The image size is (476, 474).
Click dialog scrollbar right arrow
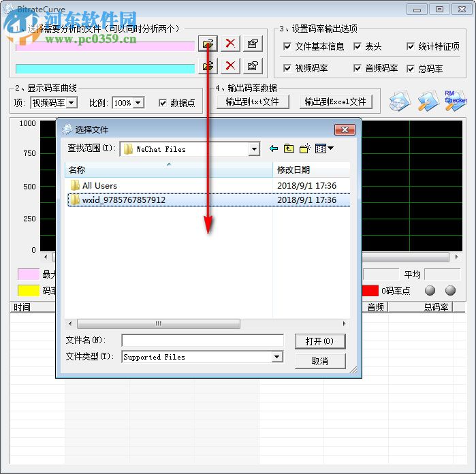[345, 323]
